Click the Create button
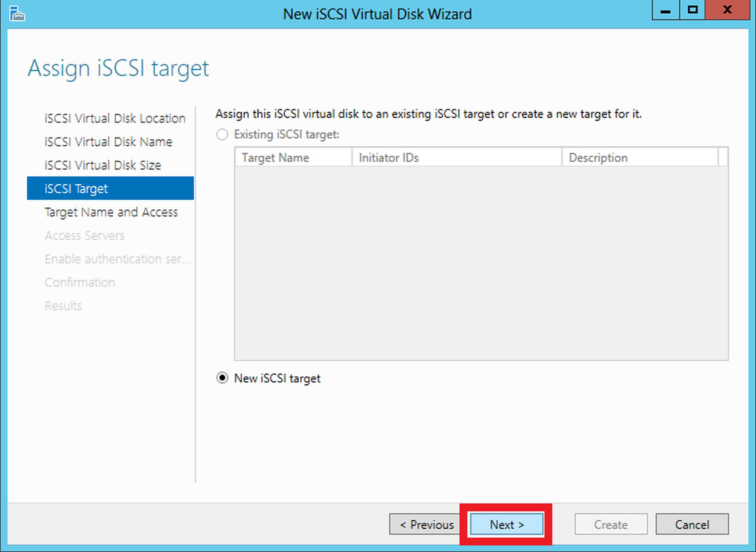756x552 pixels. pos(610,524)
